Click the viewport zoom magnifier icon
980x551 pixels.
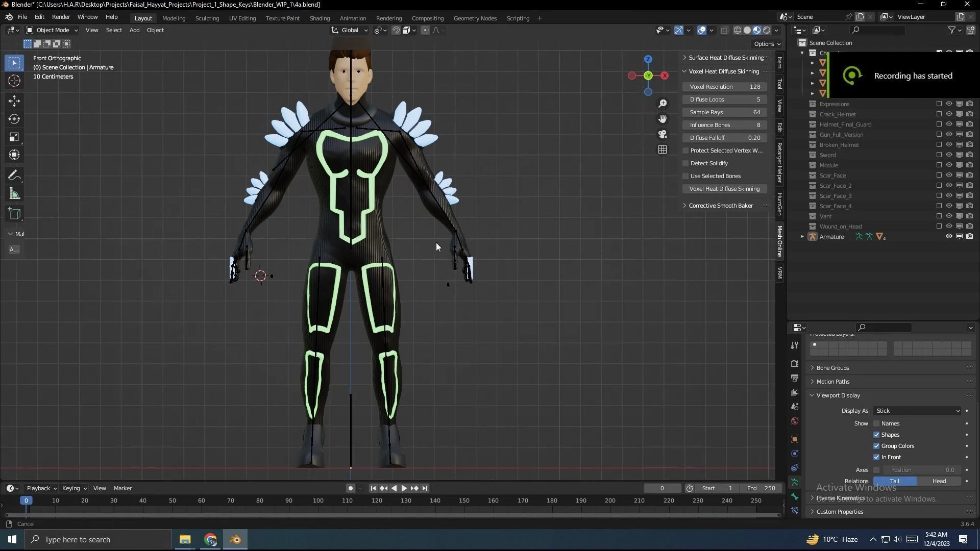663,104
